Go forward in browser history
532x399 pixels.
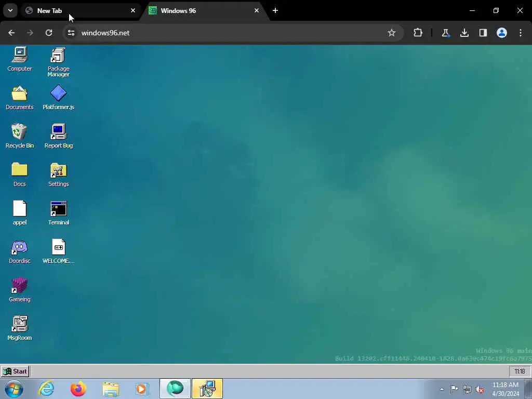click(x=30, y=33)
